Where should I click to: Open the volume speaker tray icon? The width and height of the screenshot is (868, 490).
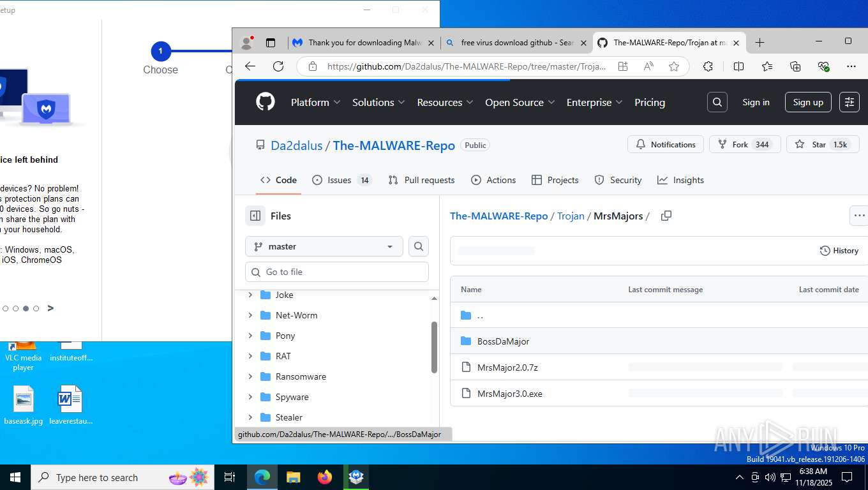770,477
